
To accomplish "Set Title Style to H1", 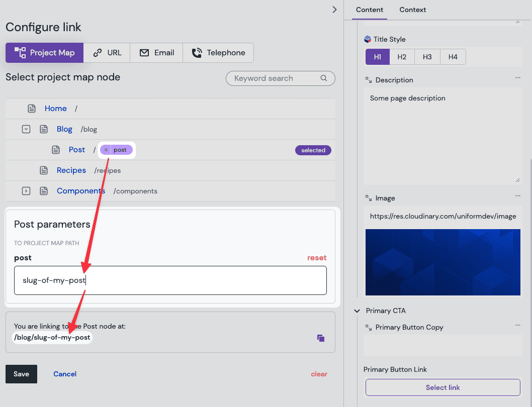I will pyautogui.click(x=378, y=57).
